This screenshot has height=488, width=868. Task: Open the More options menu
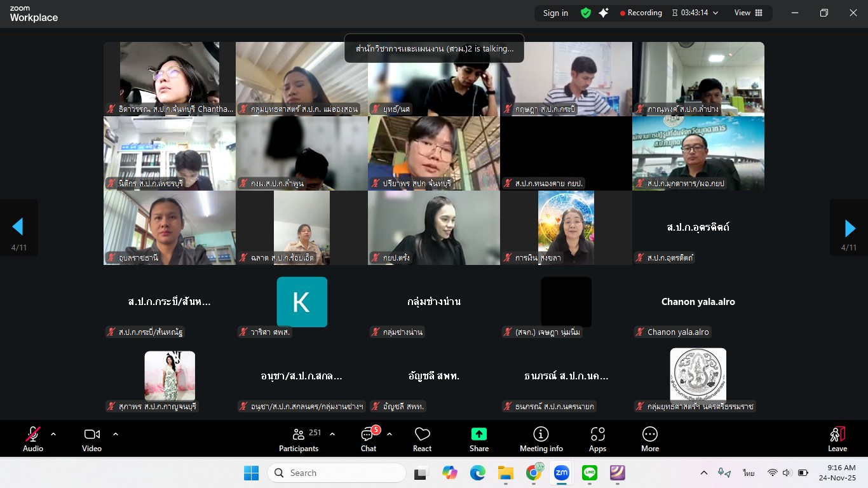pos(649,439)
